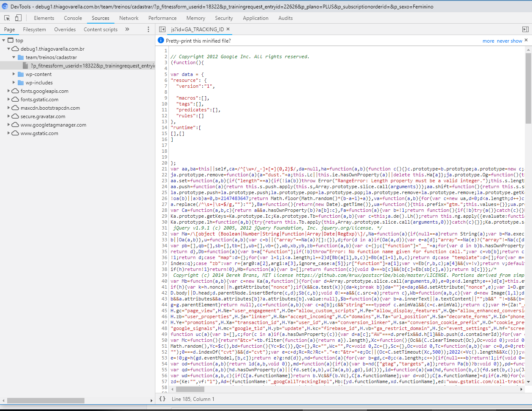Click the 'never show' link

[x=509, y=41]
